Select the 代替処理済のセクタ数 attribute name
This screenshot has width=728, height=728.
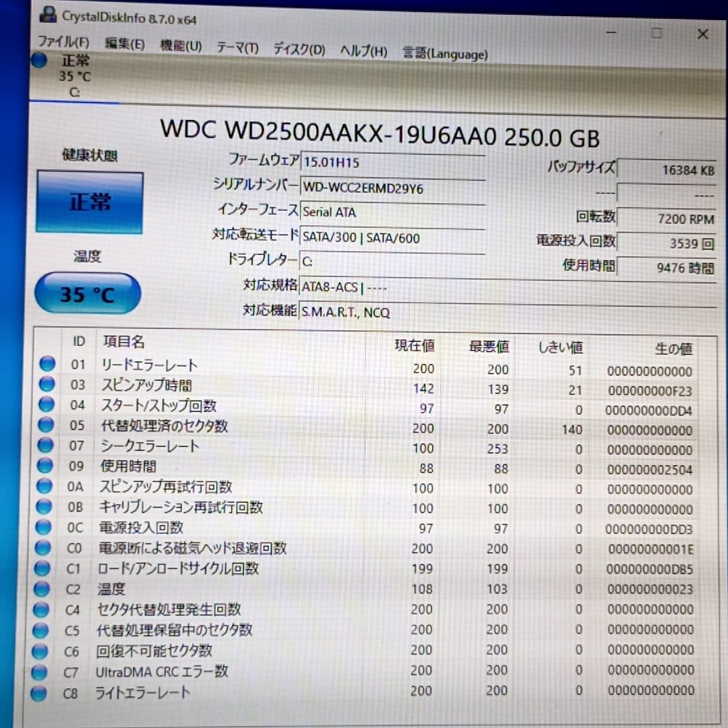coord(164,426)
